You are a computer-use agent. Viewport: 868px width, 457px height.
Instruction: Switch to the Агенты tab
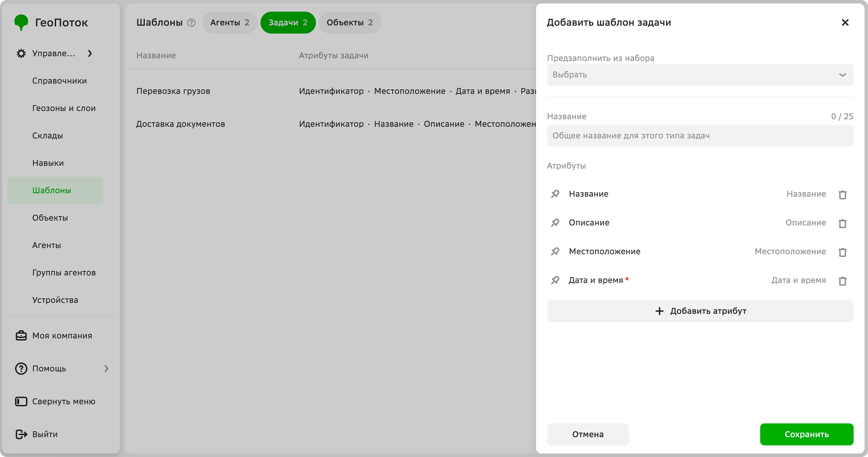click(x=230, y=23)
